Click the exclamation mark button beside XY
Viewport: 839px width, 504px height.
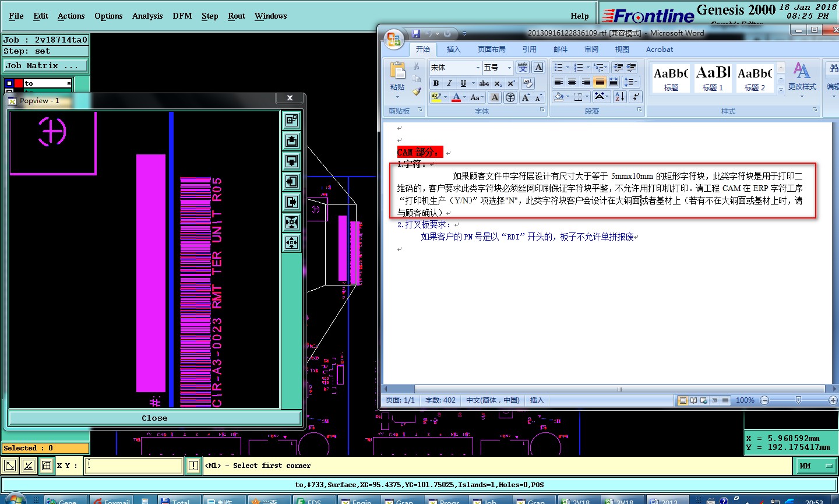click(193, 466)
